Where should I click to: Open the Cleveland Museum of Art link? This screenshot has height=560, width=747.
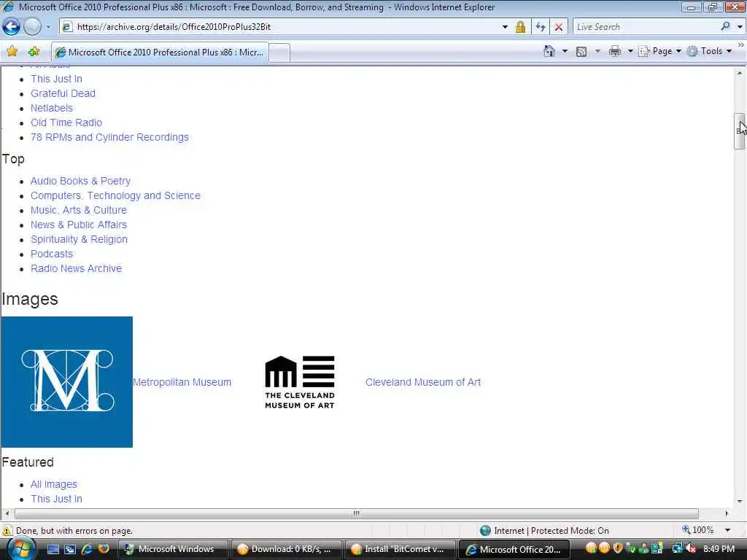[x=423, y=382]
